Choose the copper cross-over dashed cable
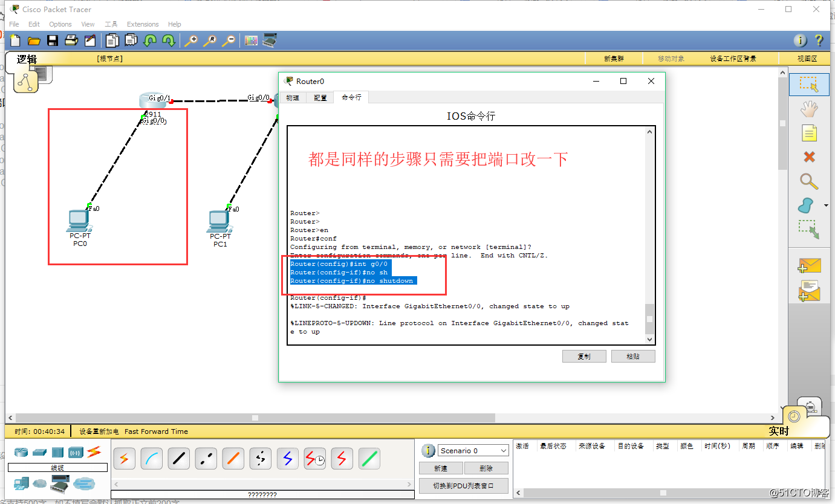This screenshot has width=835, height=504. click(x=206, y=459)
